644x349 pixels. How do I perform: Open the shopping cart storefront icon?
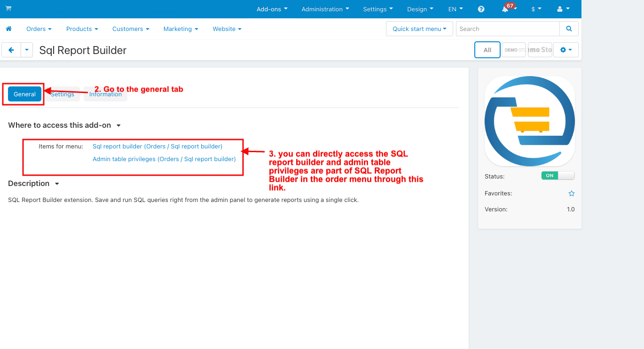pyautogui.click(x=8, y=8)
